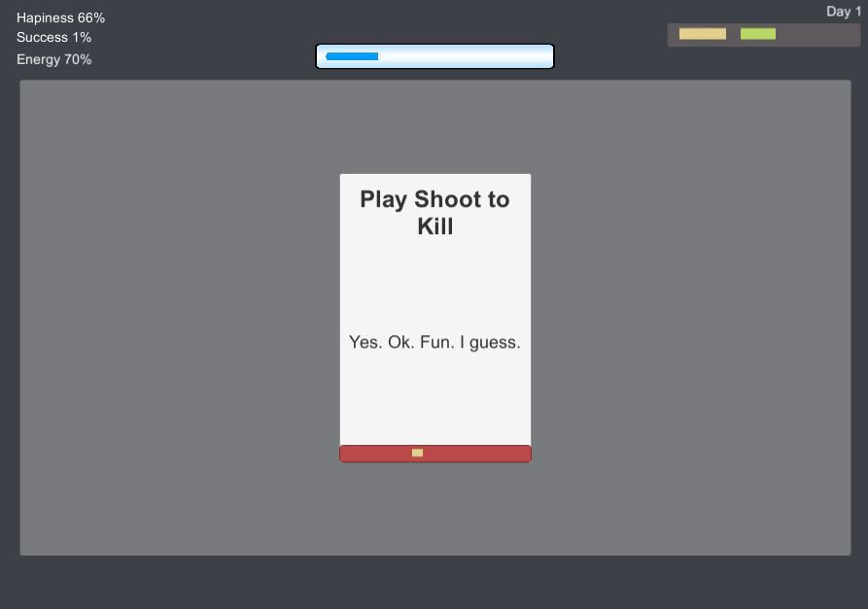Expand the stats list at top-left
Image resolution: width=868 pixels, height=609 pixels.
(53, 38)
